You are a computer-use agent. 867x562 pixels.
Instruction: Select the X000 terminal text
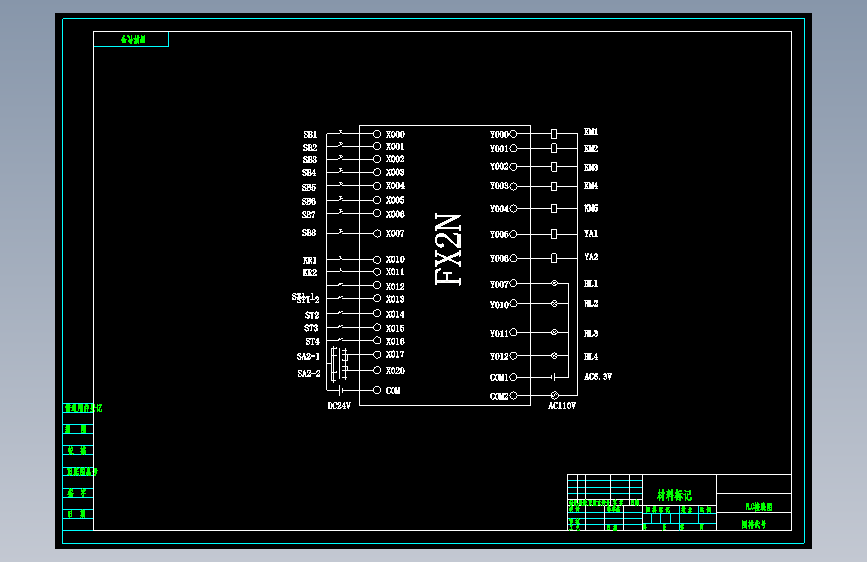(395, 134)
